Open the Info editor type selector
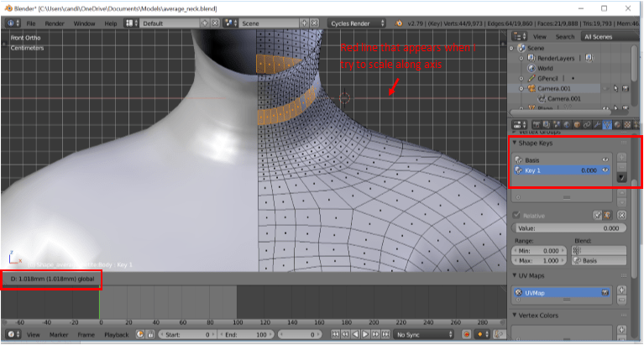Screen dimensions: 644x345 coord(13,24)
